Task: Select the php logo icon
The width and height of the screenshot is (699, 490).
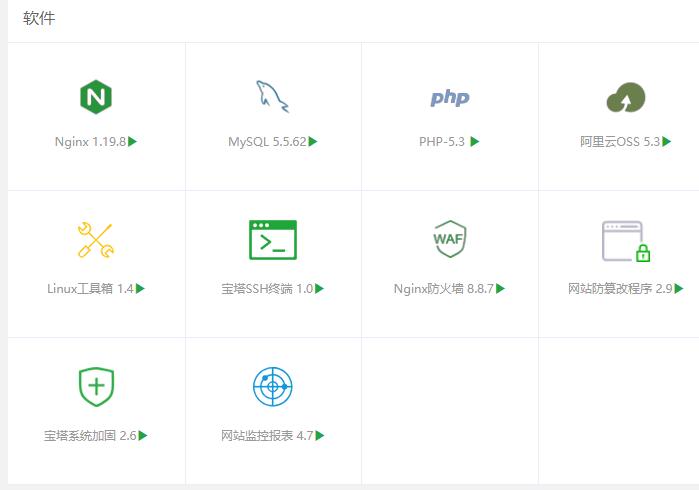Action: [450, 98]
